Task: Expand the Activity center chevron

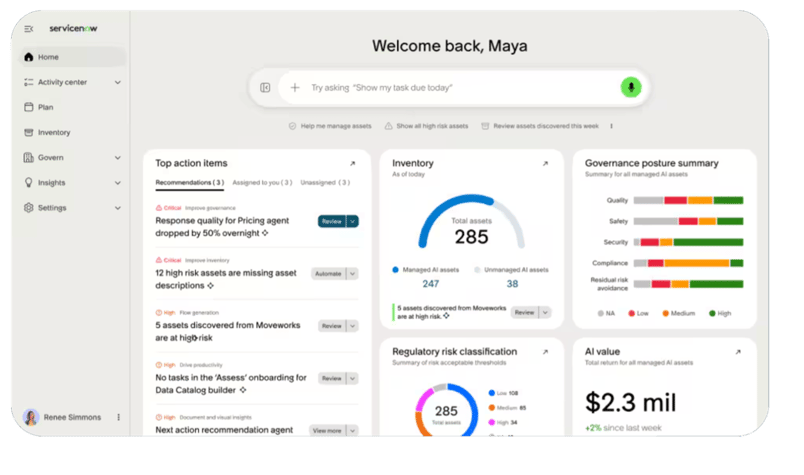Action: 117,82
